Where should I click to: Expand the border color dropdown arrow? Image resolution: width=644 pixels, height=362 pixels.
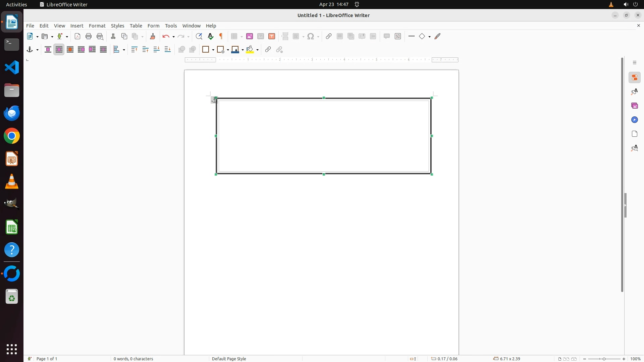tap(243, 50)
